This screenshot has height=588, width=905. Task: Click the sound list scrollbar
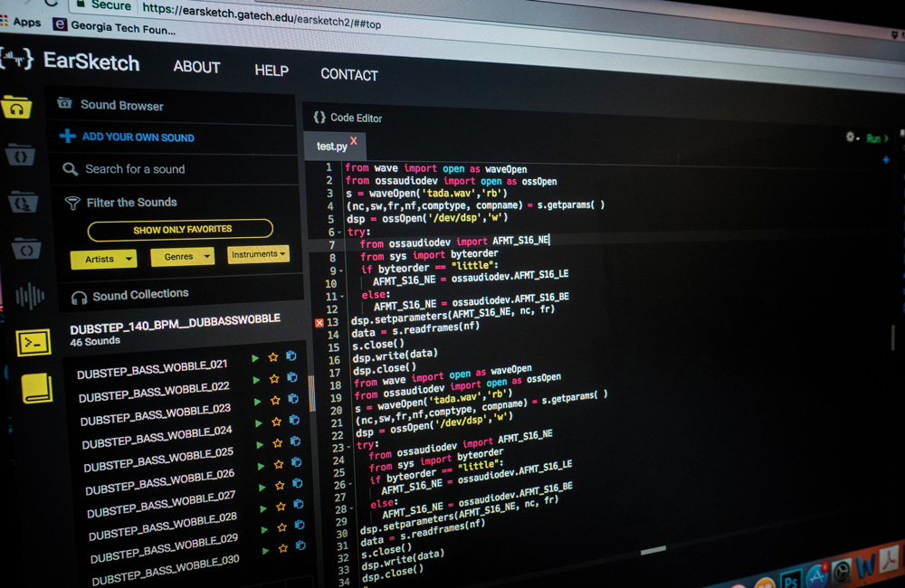click(311, 393)
